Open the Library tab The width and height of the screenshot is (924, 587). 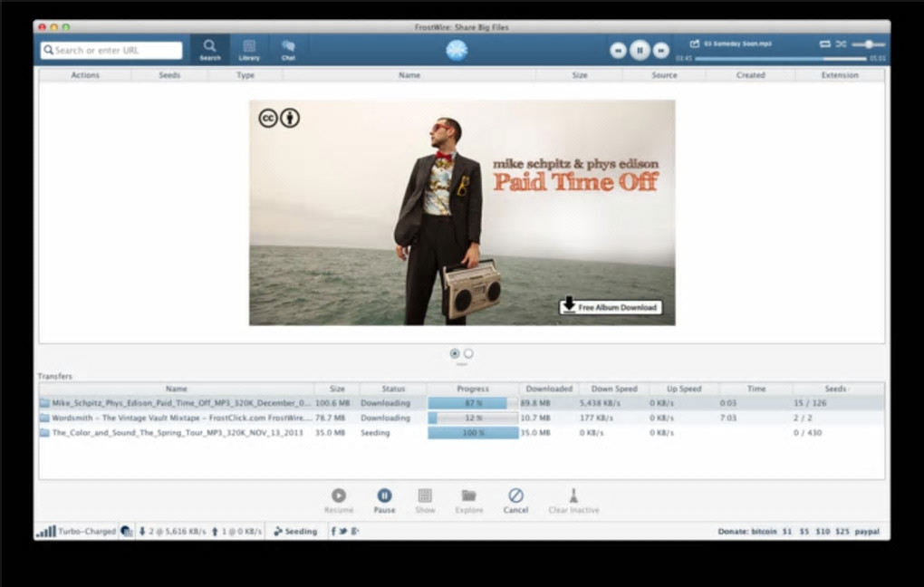click(249, 50)
